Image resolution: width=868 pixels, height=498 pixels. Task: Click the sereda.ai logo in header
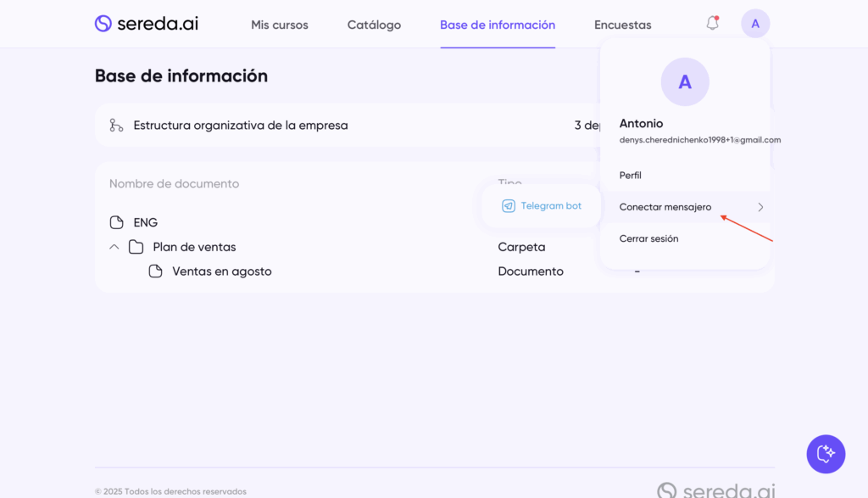pos(146,24)
